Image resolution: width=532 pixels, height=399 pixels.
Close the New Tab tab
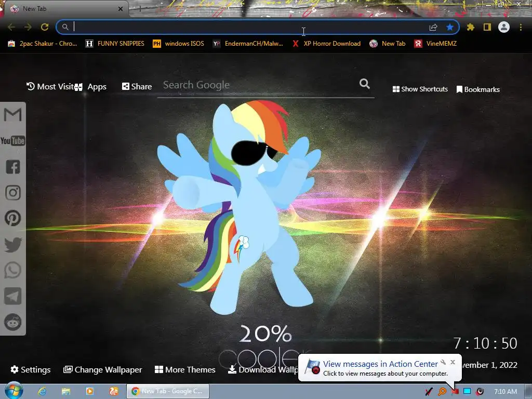[121, 9]
